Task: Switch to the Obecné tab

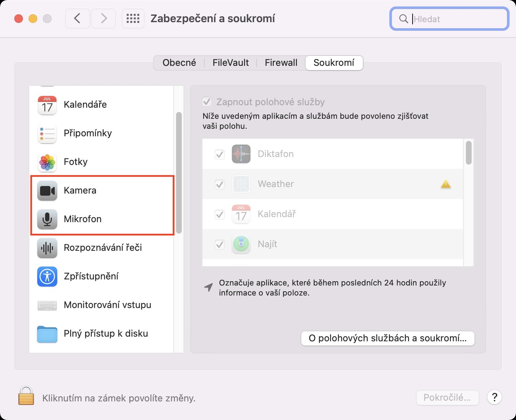Action: click(x=179, y=63)
